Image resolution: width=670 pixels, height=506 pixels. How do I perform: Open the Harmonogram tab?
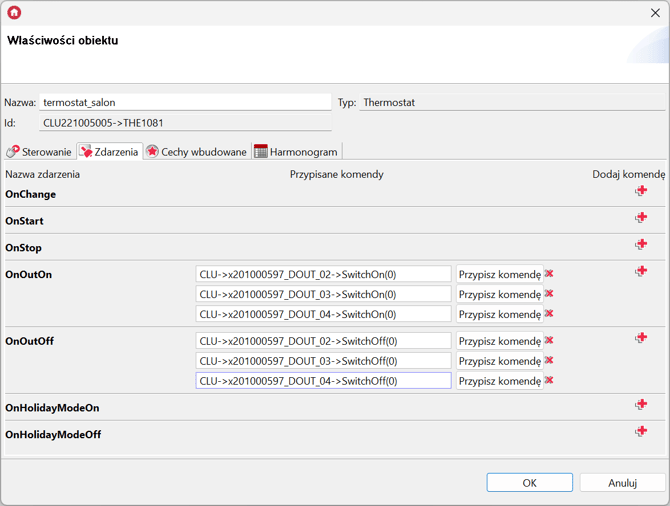point(296,152)
